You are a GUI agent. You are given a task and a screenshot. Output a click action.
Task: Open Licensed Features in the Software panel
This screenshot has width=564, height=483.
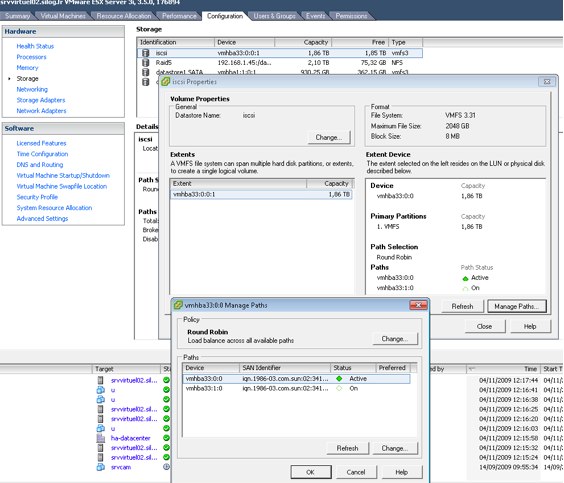click(41, 143)
